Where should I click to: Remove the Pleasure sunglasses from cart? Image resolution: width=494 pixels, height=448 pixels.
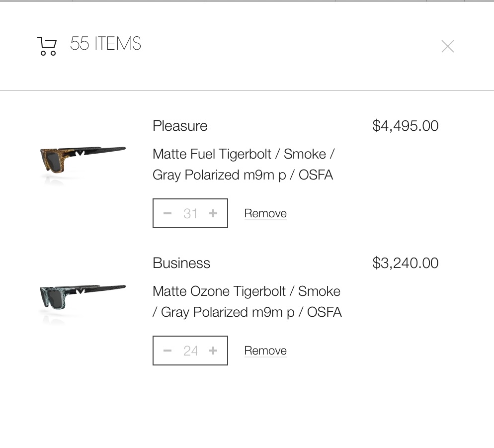coord(265,213)
